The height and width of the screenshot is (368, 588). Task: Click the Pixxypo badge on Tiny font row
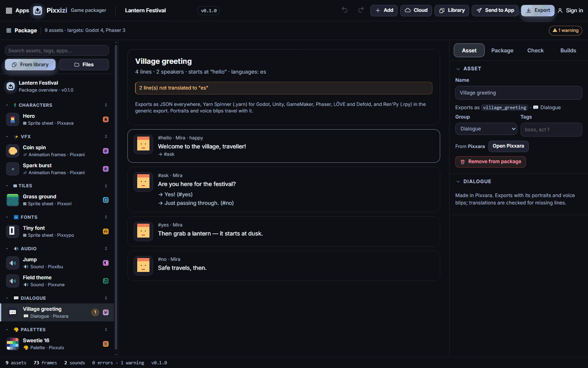pos(106,231)
